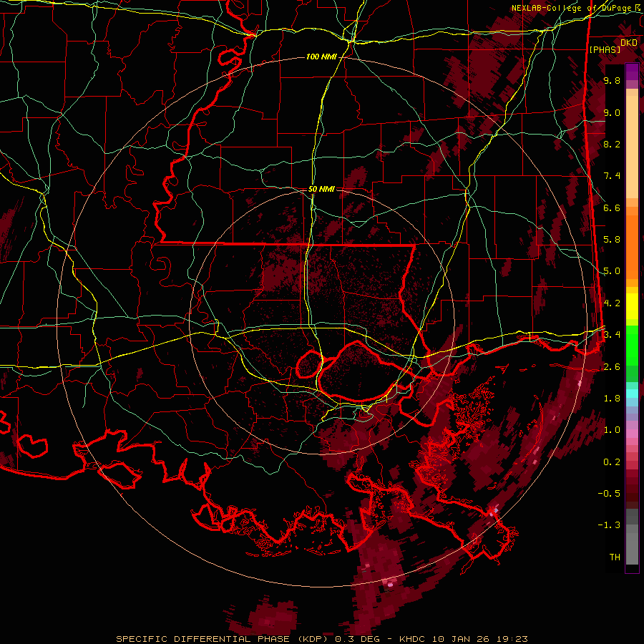Click the 5.0 scale value
Viewport: 644px width, 644px height.
612,271
